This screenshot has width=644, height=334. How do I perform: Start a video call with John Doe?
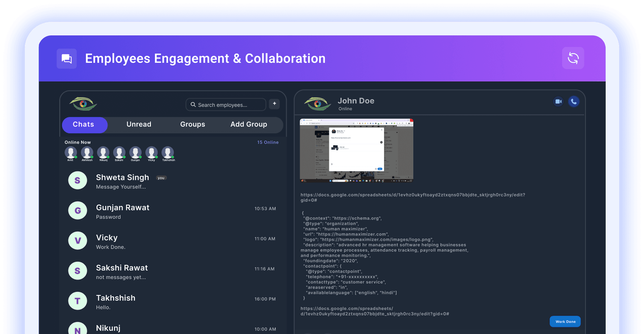558,101
